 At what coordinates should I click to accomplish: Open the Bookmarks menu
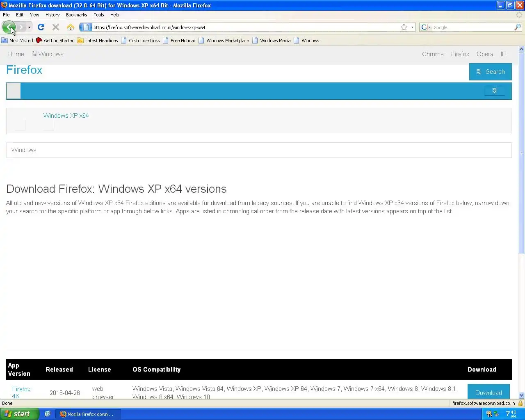point(76,15)
